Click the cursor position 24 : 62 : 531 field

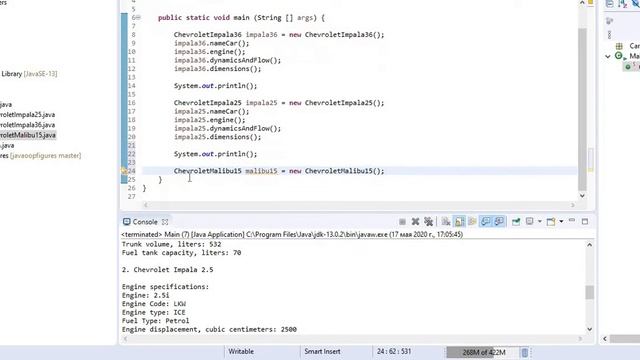[394, 351]
